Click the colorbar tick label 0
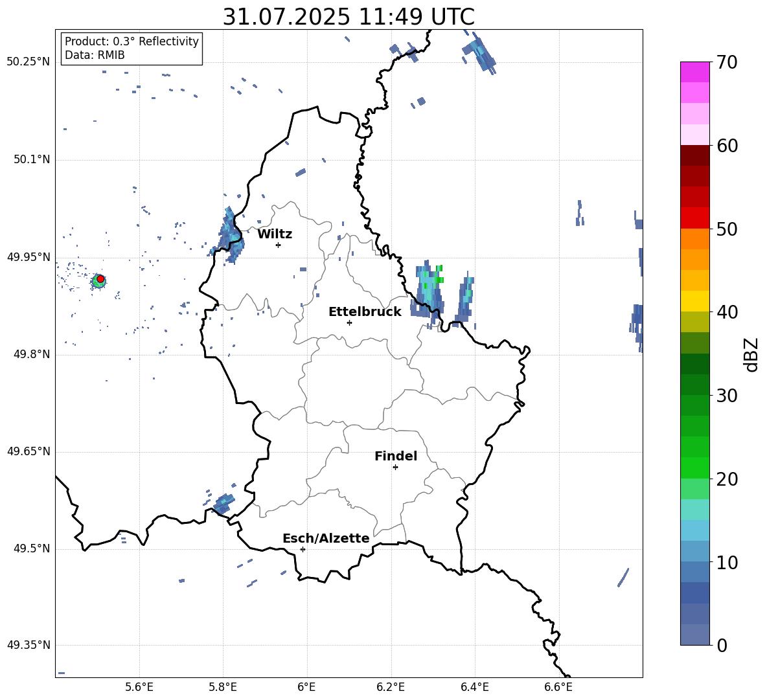 [x=722, y=645]
